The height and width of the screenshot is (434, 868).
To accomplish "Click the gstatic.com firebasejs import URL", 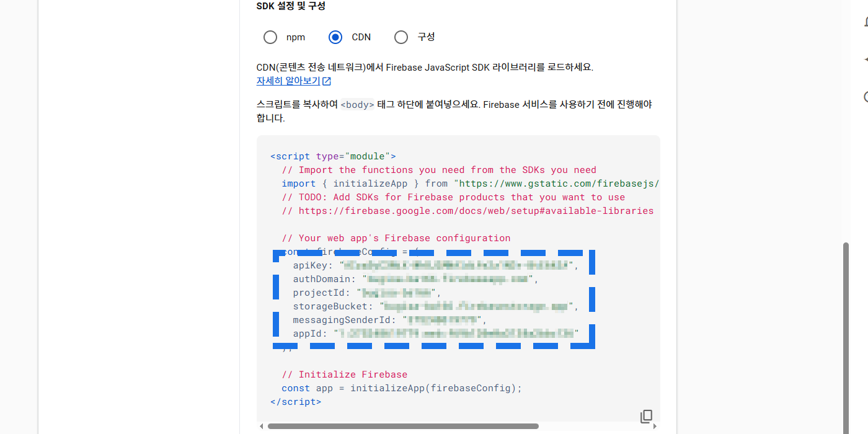I will click(557, 184).
